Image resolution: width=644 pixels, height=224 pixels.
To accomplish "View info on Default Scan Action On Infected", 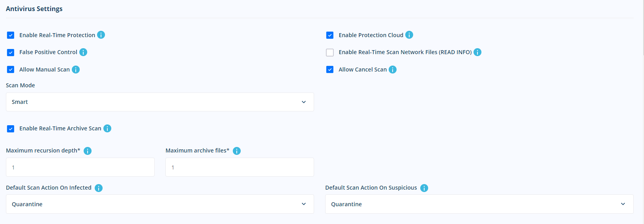I will click(99, 188).
